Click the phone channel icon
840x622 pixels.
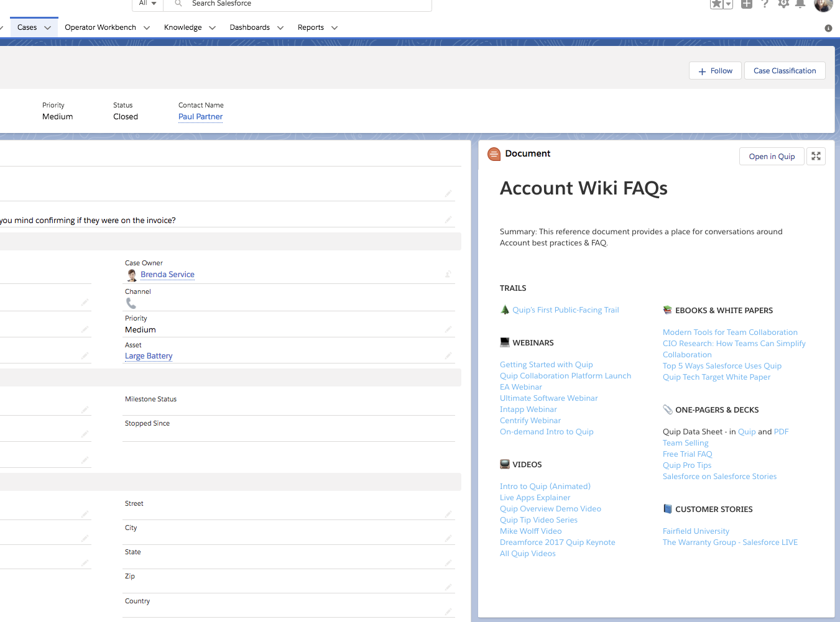click(131, 303)
